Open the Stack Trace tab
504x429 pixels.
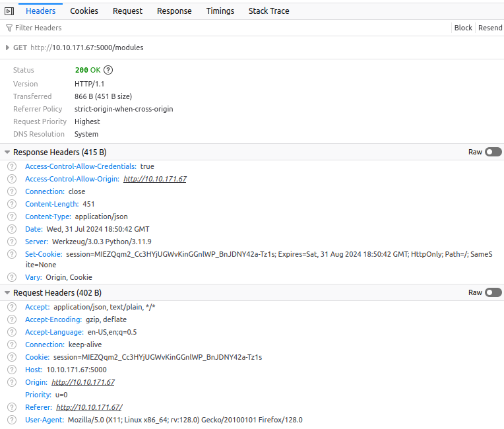pos(268,11)
